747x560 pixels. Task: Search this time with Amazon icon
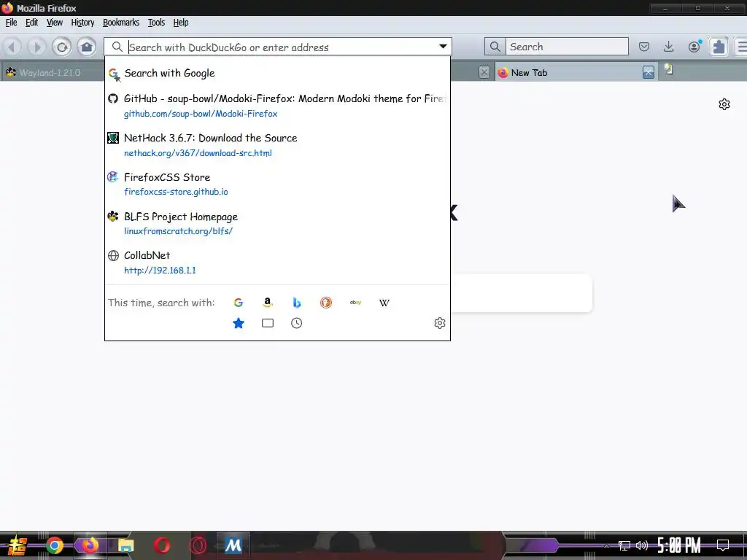(x=267, y=303)
